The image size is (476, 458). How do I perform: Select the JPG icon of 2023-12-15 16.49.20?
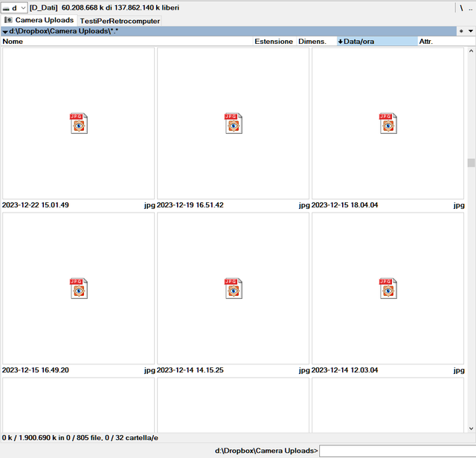pyautogui.click(x=79, y=288)
